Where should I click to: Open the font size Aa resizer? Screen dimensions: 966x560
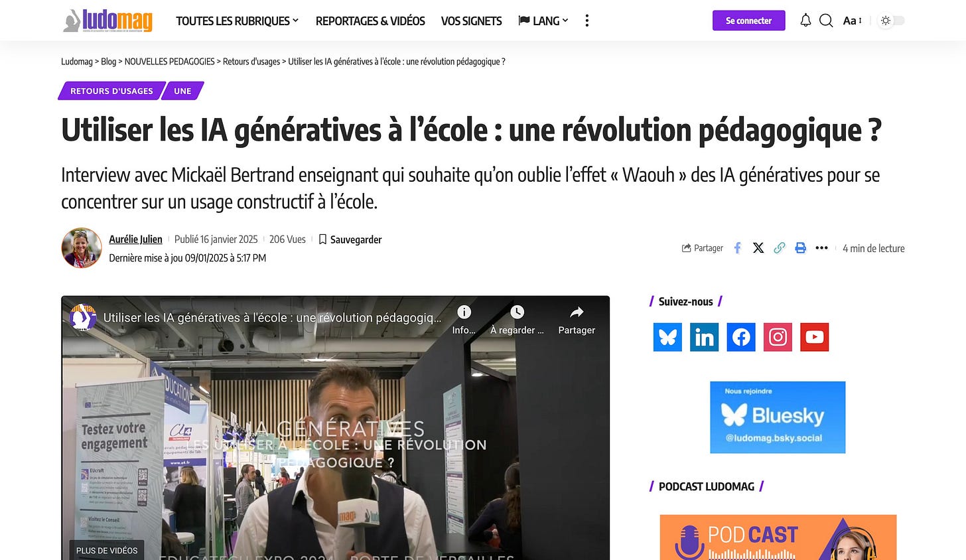(x=852, y=21)
